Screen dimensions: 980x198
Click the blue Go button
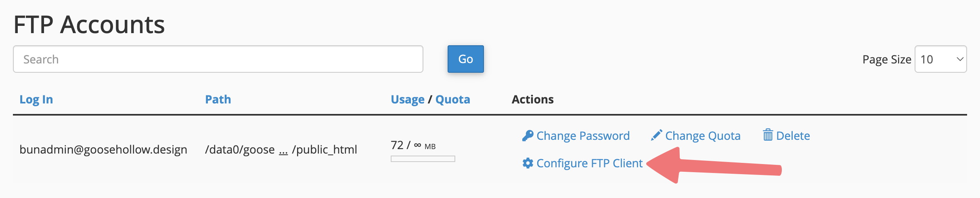pyautogui.click(x=465, y=59)
